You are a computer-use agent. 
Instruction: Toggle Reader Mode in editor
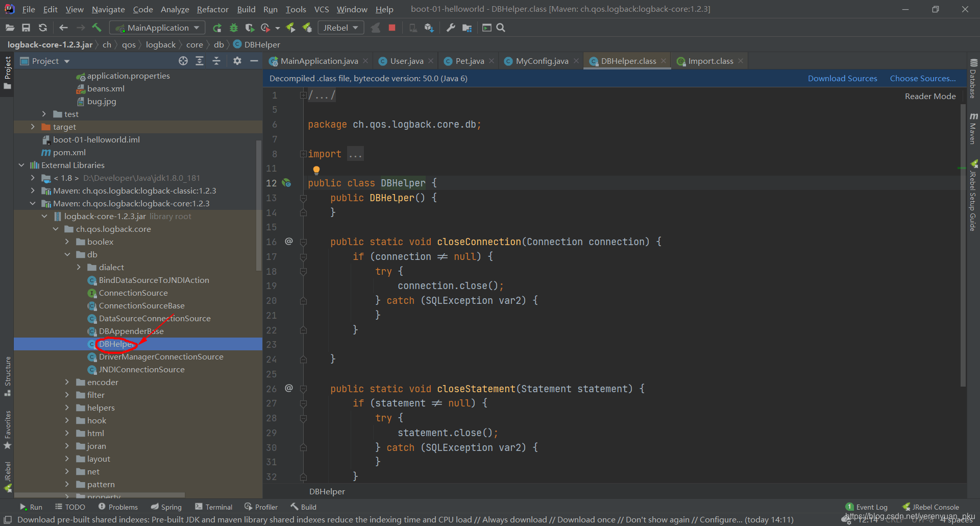[x=930, y=96]
